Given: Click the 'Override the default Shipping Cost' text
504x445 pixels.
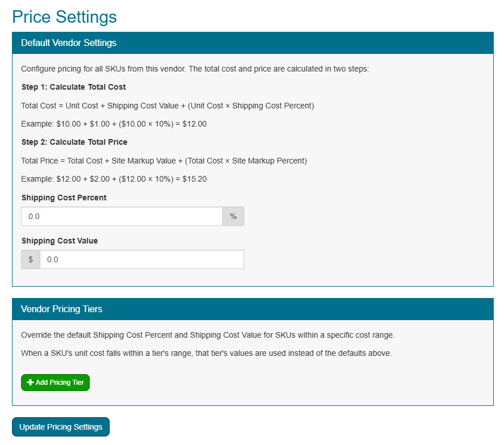Looking at the screenshot, I should (x=207, y=335).
